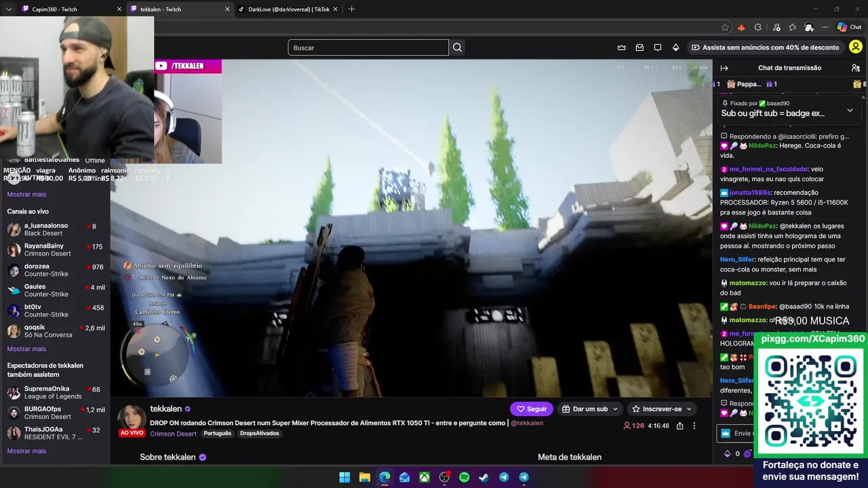Screen dimensions: 868x488
Task: Open the stream options three-dot menu
Action: click(x=694, y=426)
